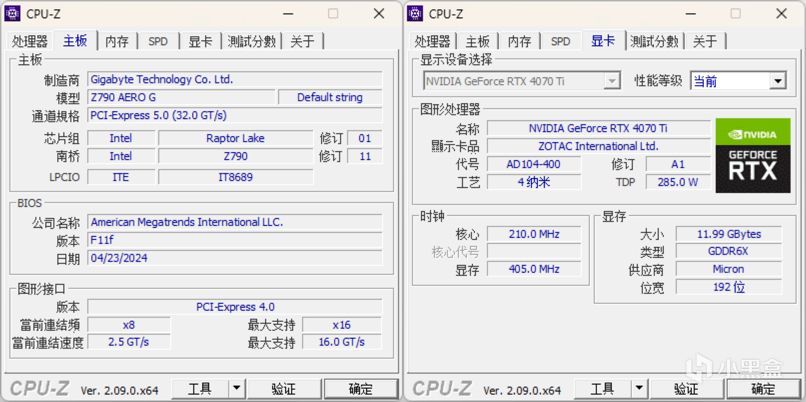Click GPU name field NVIDIA GeForce RTX 4070 Ti
806x402 pixels.
point(599,128)
